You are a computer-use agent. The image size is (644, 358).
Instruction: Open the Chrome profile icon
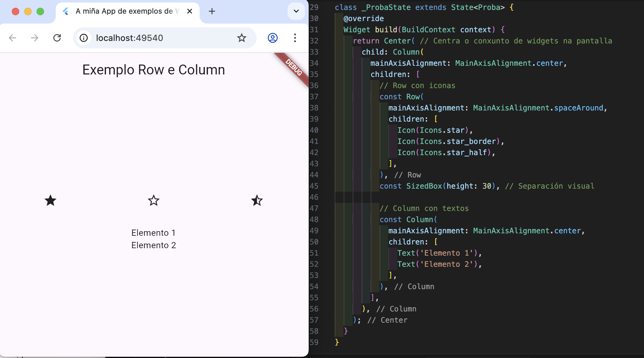[272, 38]
